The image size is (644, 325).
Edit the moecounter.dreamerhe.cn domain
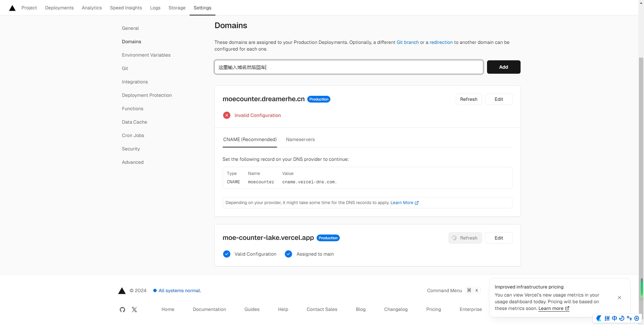tap(499, 99)
